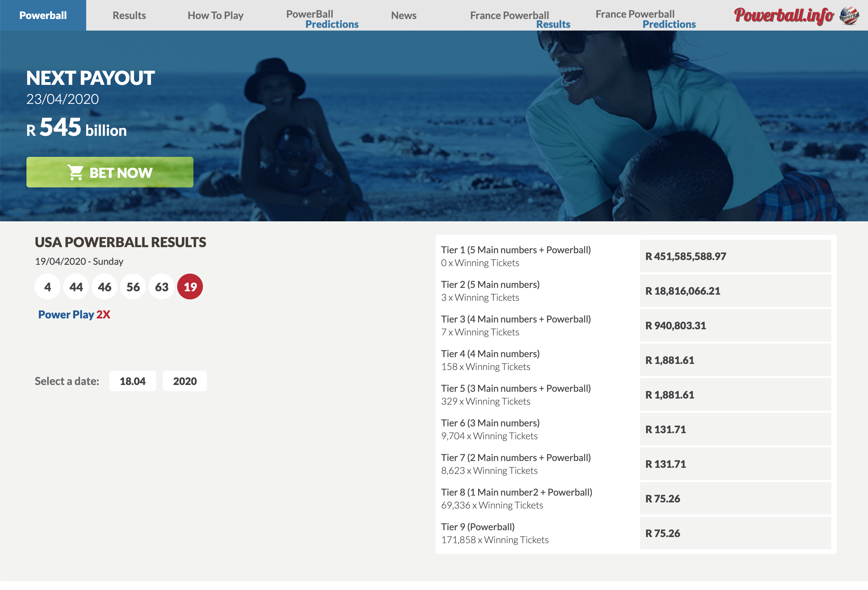Click the shopping cart icon
868x590 pixels.
click(75, 173)
